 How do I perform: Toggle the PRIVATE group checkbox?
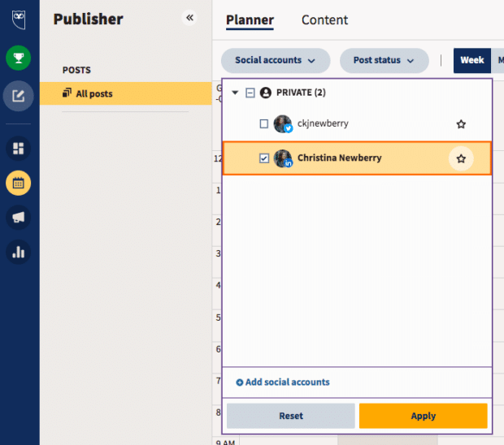250,93
